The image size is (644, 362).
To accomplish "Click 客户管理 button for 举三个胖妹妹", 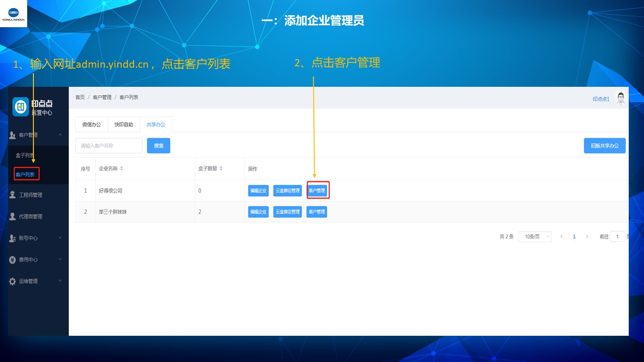I will (317, 212).
